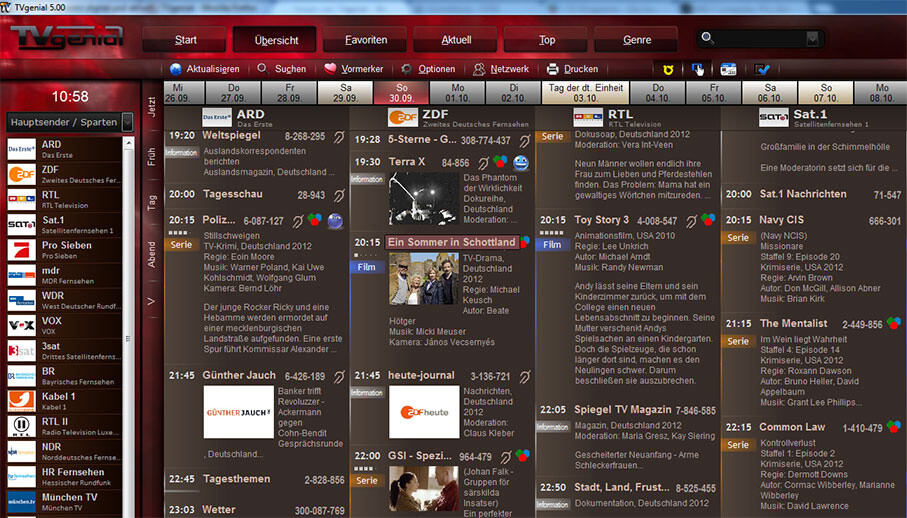The height and width of the screenshot is (518, 907).
Task: Click the blue sphere icon on Poliz... row
Action: [x=335, y=220]
